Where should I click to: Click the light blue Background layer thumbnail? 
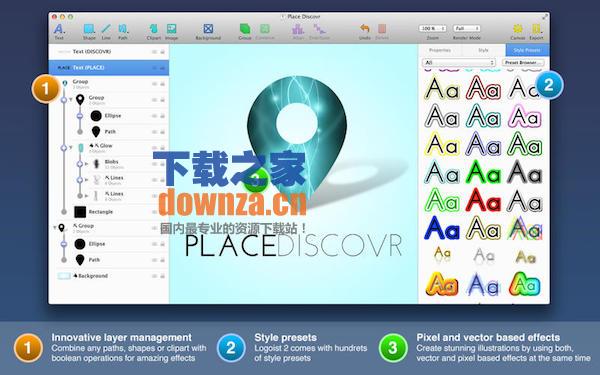(x=64, y=276)
